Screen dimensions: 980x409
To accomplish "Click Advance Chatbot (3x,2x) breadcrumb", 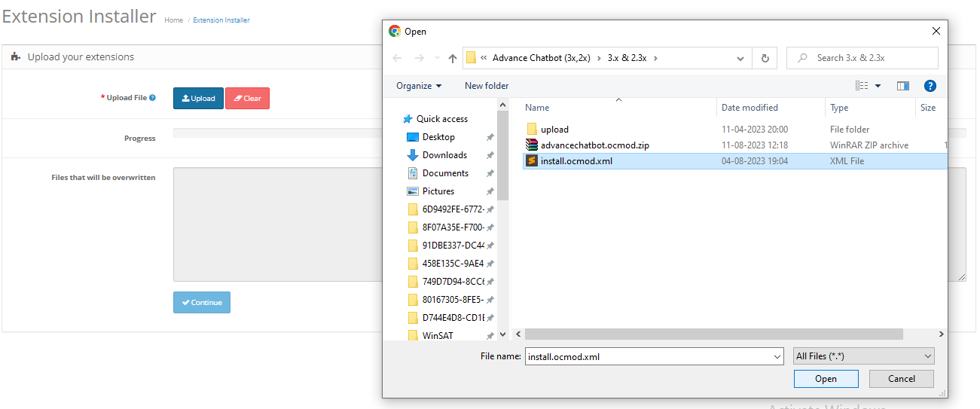I will point(542,58).
